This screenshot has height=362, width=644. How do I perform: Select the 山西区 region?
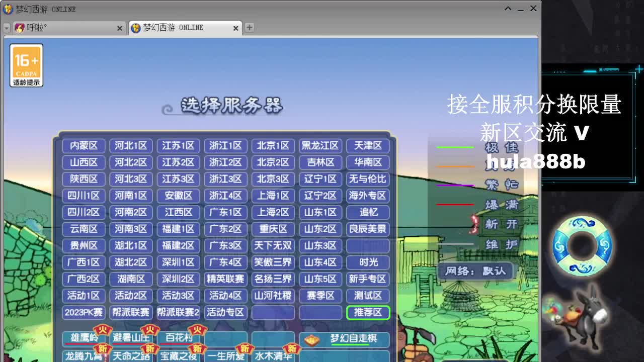pyautogui.click(x=84, y=162)
